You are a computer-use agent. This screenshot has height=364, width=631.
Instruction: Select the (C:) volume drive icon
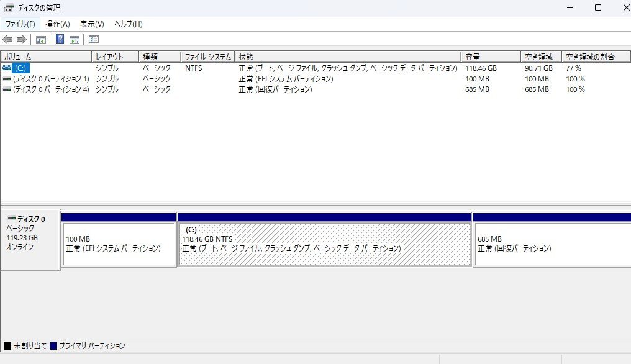tap(7, 68)
